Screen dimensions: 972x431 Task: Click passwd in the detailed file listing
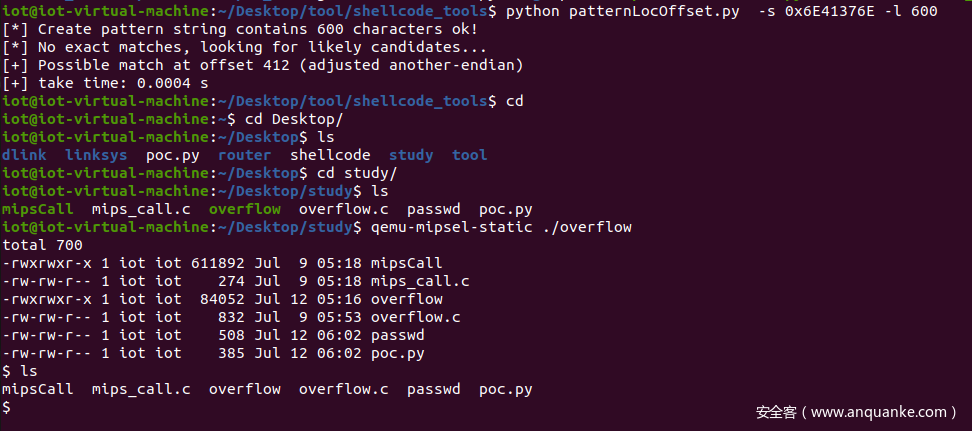(x=398, y=335)
